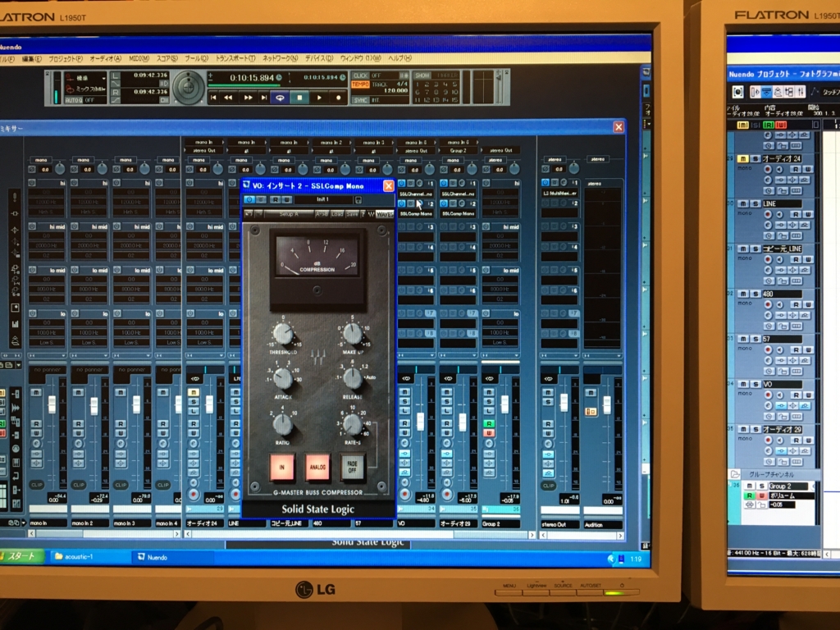Screen dimensions: 840x630
Task: Click the Release knob on the SSL compressor
Action: [x=352, y=377]
